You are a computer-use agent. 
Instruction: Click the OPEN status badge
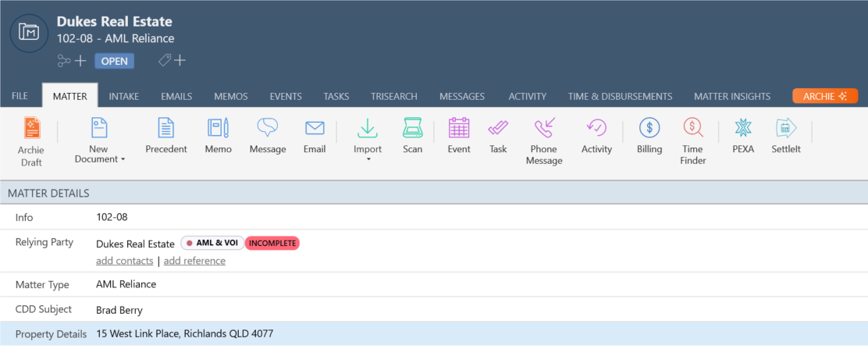tap(115, 61)
